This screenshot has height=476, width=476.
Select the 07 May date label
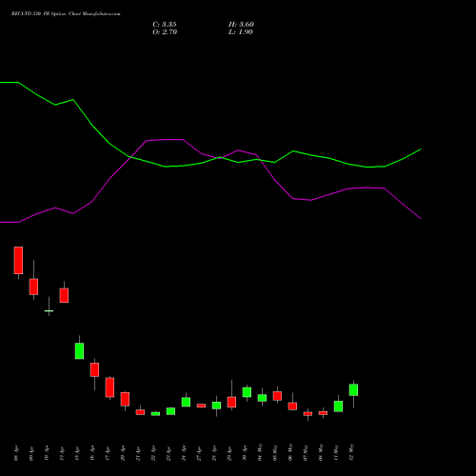pyautogui.click(x=306, y=452)
